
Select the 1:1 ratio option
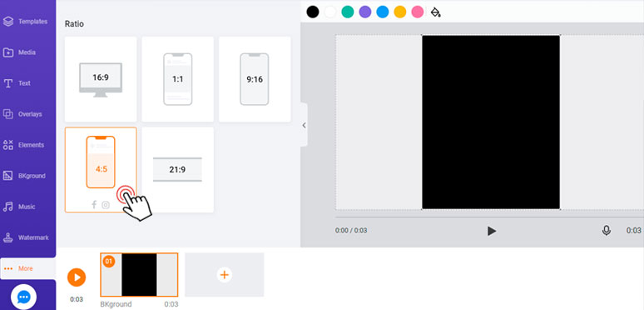(178, 79)
